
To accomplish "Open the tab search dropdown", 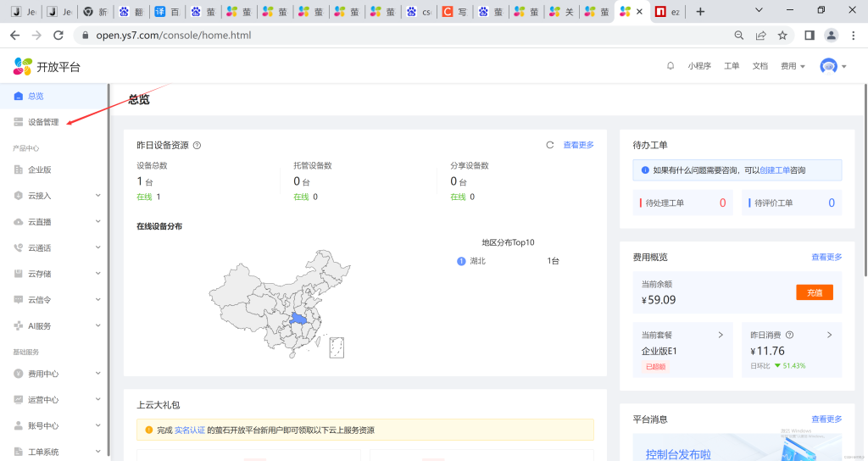I will point(759,10).
